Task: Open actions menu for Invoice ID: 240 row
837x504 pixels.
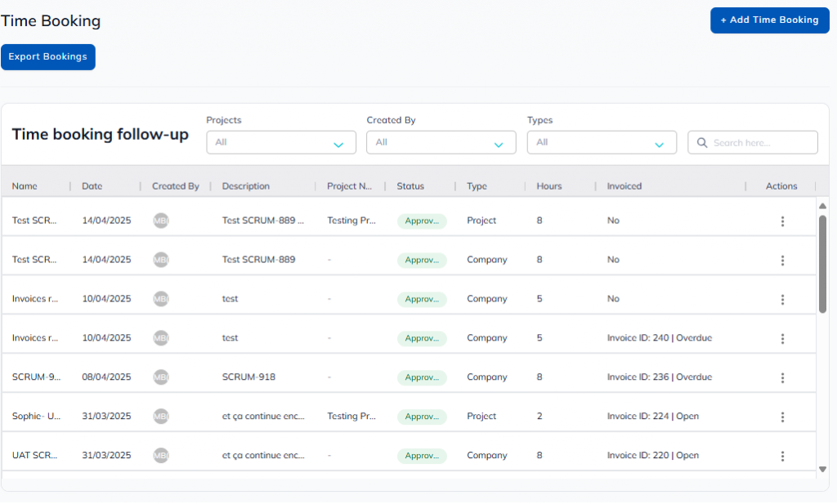Action: tap(782, 339)
